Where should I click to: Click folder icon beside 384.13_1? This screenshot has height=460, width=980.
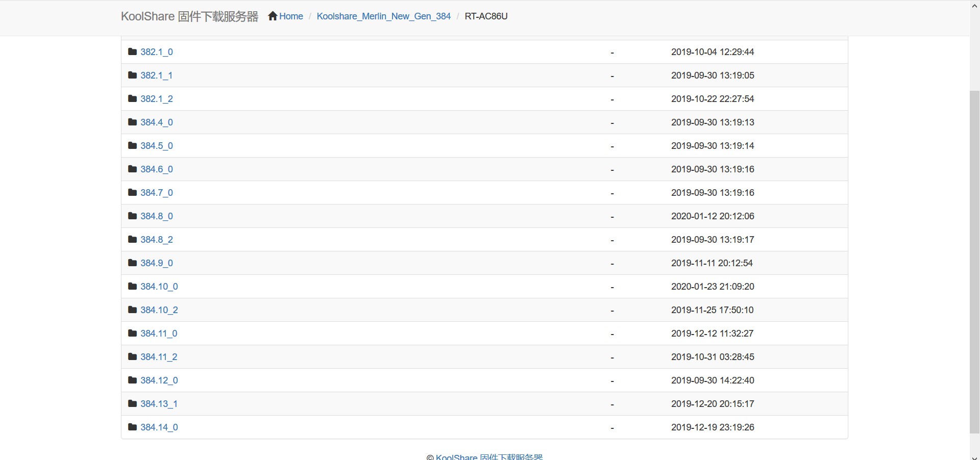coord(133,403)
